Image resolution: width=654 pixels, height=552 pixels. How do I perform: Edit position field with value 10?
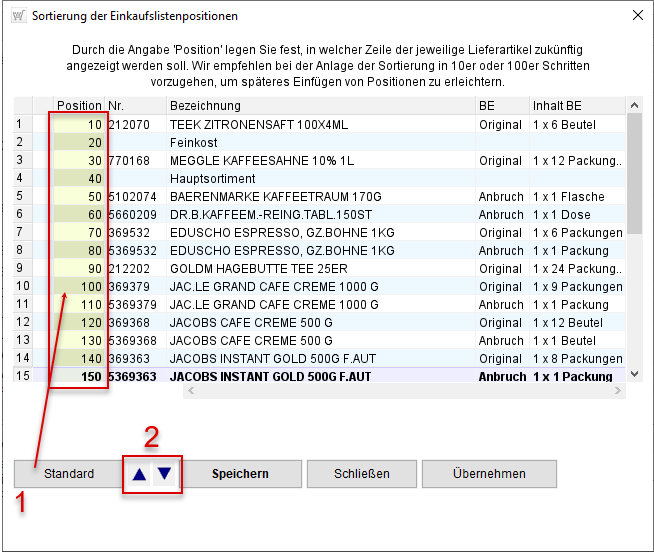[x=78, y=125]
